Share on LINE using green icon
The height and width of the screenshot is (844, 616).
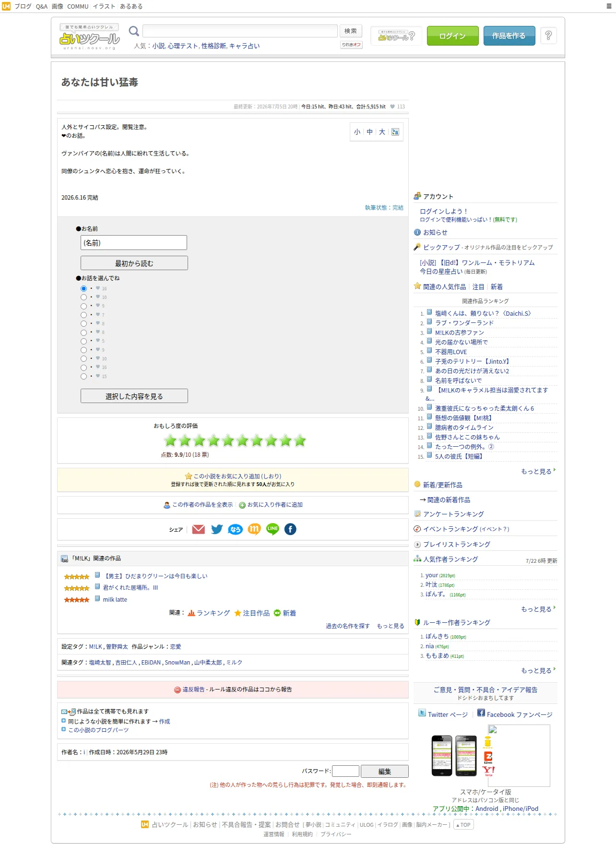[272, 529]
